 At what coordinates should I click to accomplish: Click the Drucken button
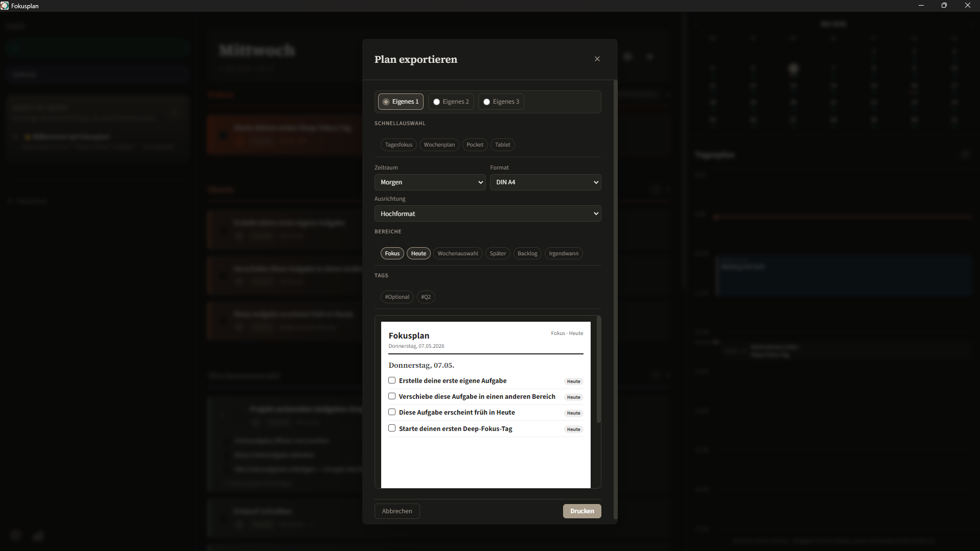pos(582,511)
